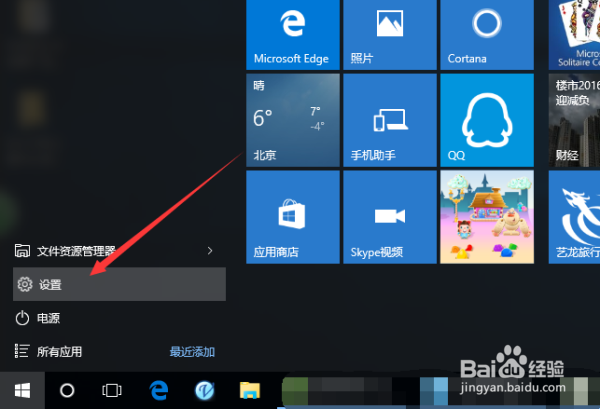Click the 文件资源管理器 folder icon

pyautogui.click(x=22, y=251)
